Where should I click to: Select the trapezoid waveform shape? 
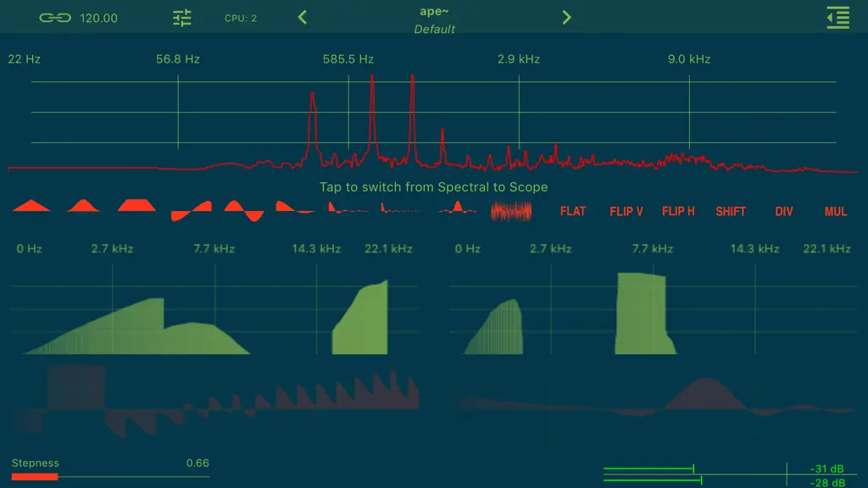click(136, 206)
